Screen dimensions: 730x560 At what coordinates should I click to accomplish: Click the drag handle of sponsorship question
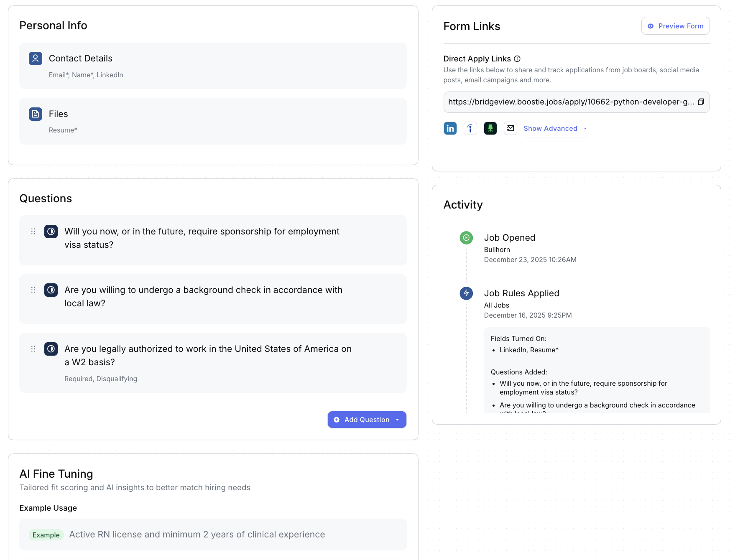coord(33,232)
